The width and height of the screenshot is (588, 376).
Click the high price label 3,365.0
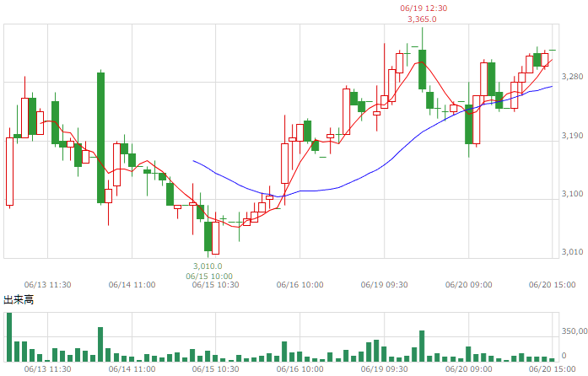tap(422, 19)
